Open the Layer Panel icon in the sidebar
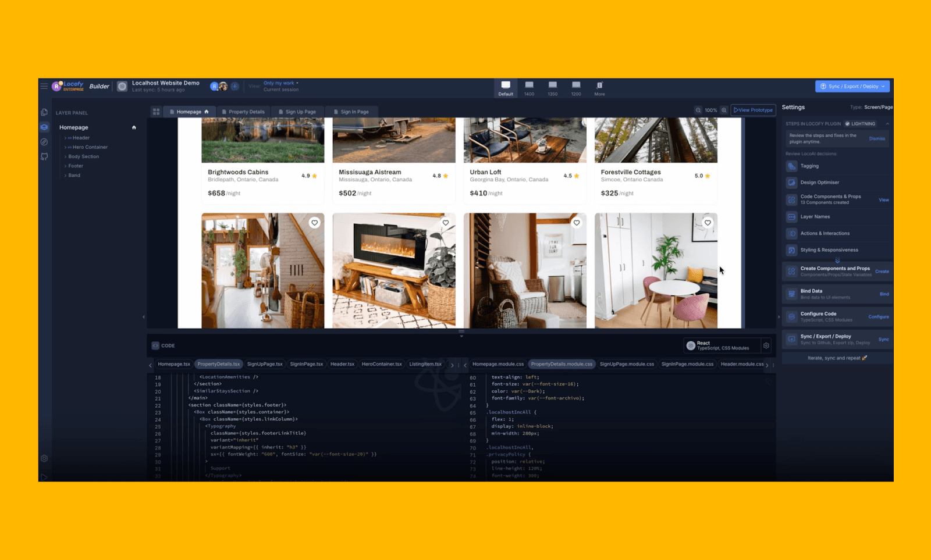Image resolution: width=931 pixels, height=560 pixels. pos(44,127)
